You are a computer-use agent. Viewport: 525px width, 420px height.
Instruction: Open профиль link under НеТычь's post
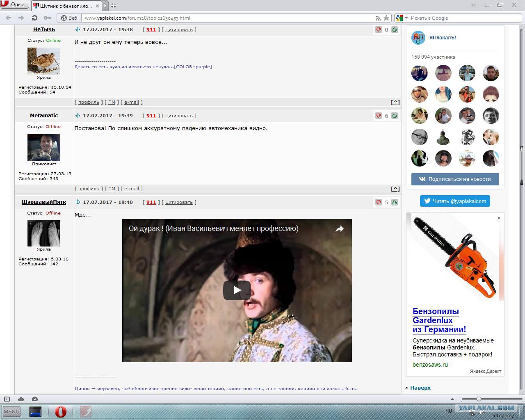[89, 102]
